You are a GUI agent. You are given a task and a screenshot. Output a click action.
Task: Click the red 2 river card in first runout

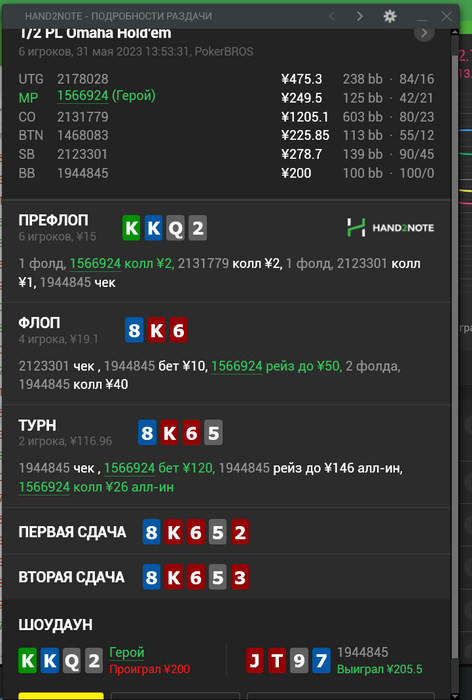(240, 532)
